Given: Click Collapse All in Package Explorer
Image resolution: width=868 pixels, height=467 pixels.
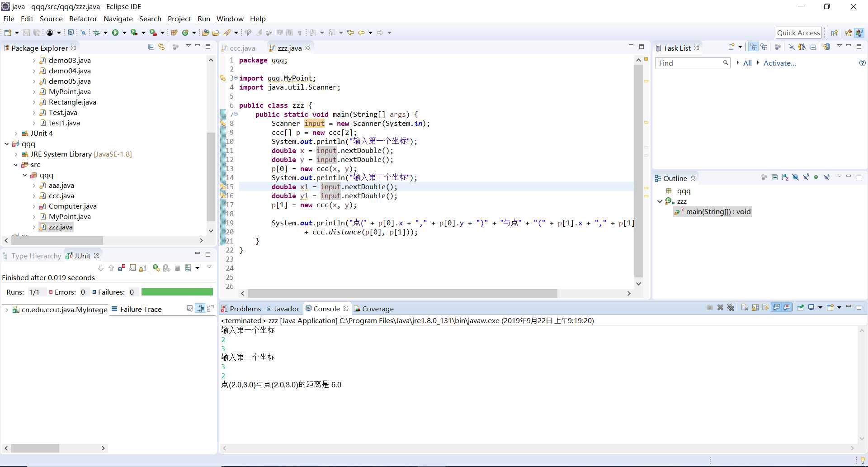Looking at the screenshot, I should click(x=151, y=47).
